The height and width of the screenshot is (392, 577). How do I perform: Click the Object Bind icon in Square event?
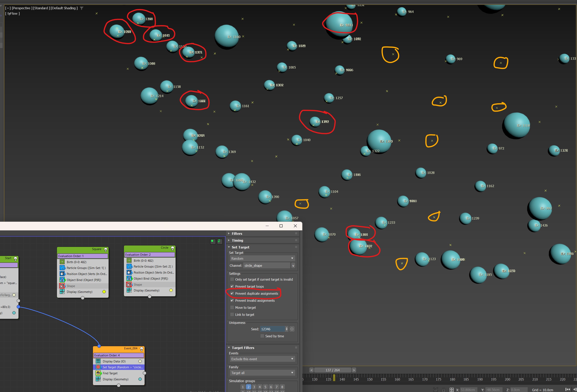(x=62, y=280)
